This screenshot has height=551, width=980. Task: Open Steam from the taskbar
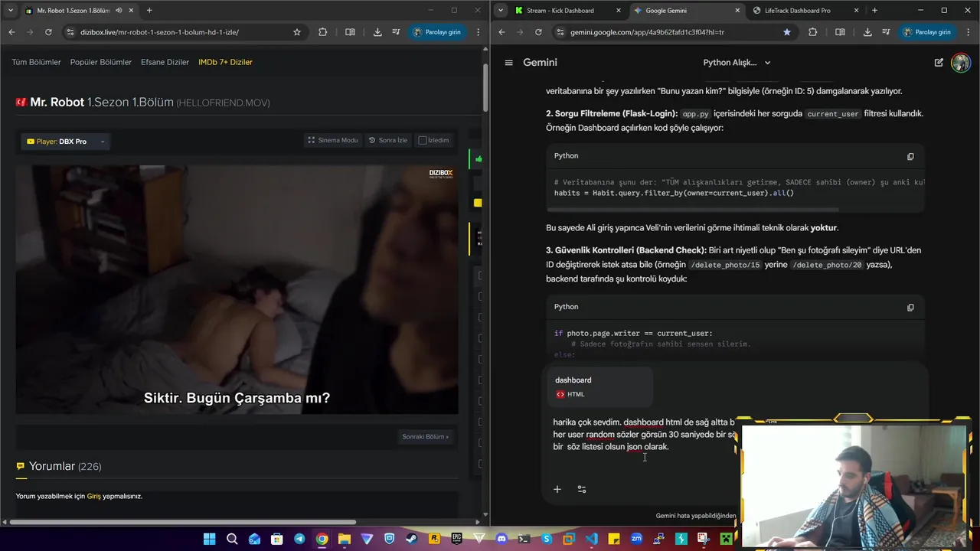412,540
